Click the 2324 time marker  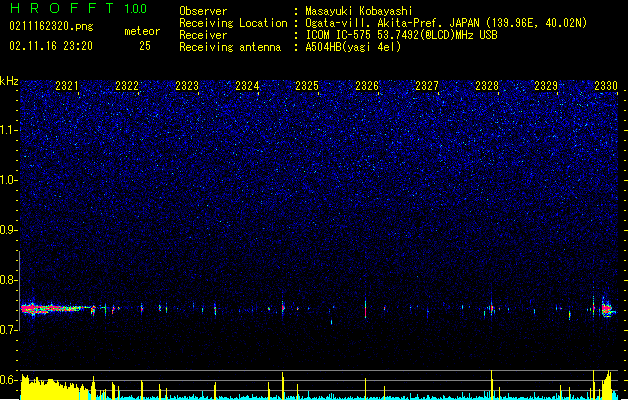tap(247, 85)
